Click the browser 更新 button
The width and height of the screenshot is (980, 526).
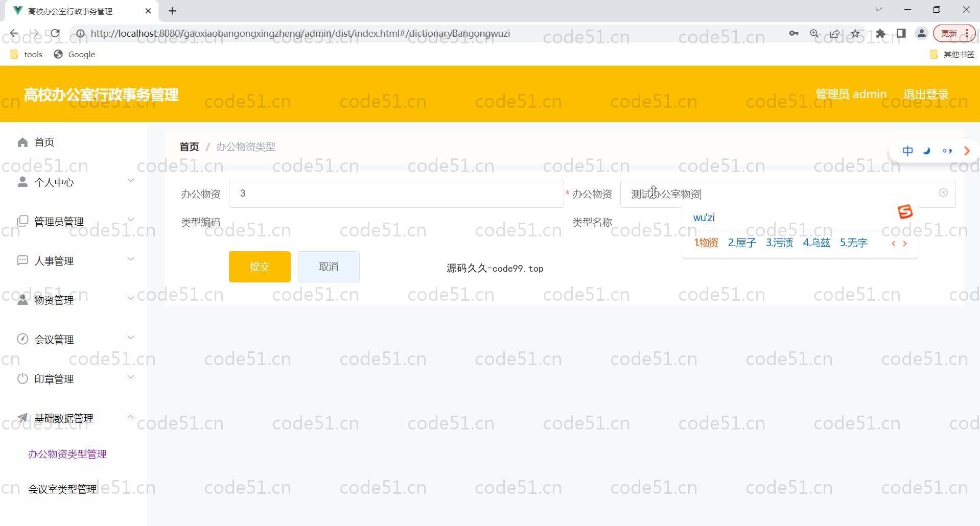click(x=954, y=34)
